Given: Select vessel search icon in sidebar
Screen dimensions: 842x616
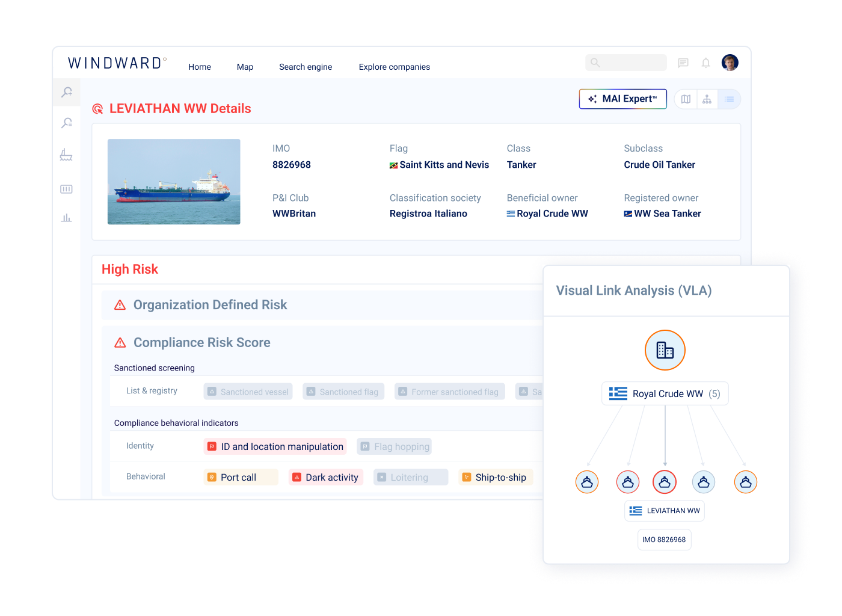Looking at the screenshot, I should click(67, 92).
